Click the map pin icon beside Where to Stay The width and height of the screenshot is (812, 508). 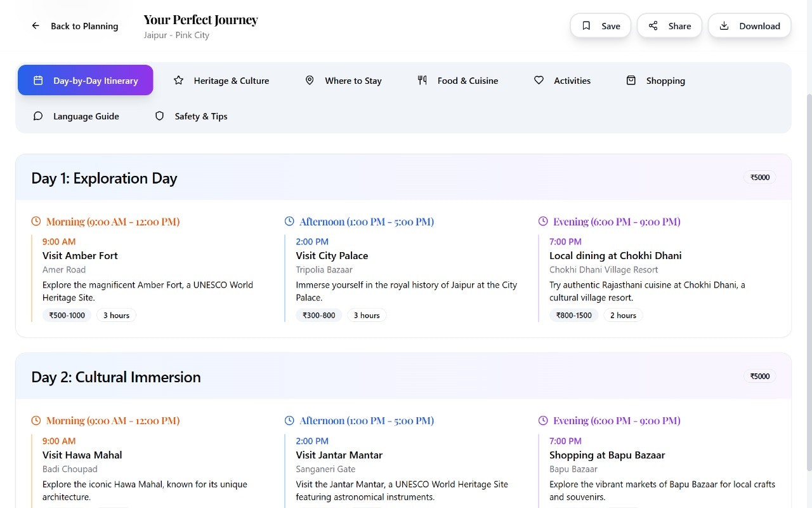pyautogui.click(x=310, y=81)
